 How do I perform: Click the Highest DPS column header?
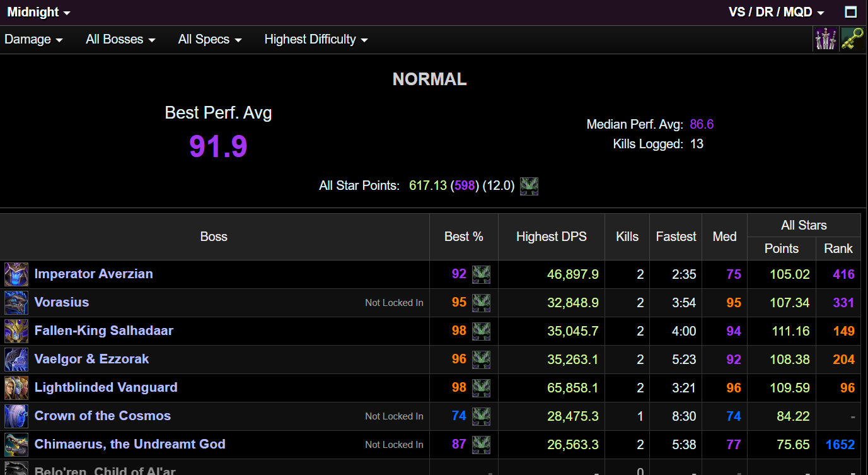[551, 237]
